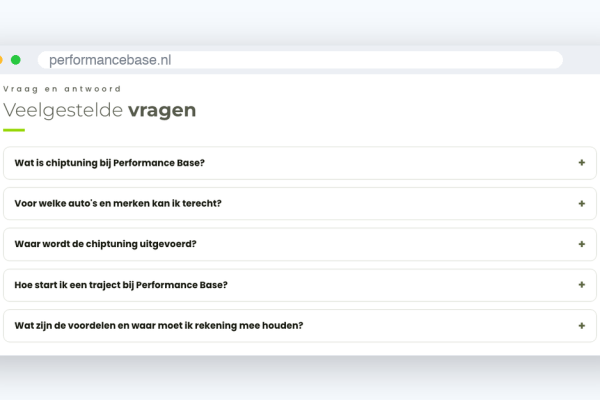The image size is (600, 400).
Task: Open question "Voor welke auto's en merken kan ik terecht?"
Action: point(300,204)
